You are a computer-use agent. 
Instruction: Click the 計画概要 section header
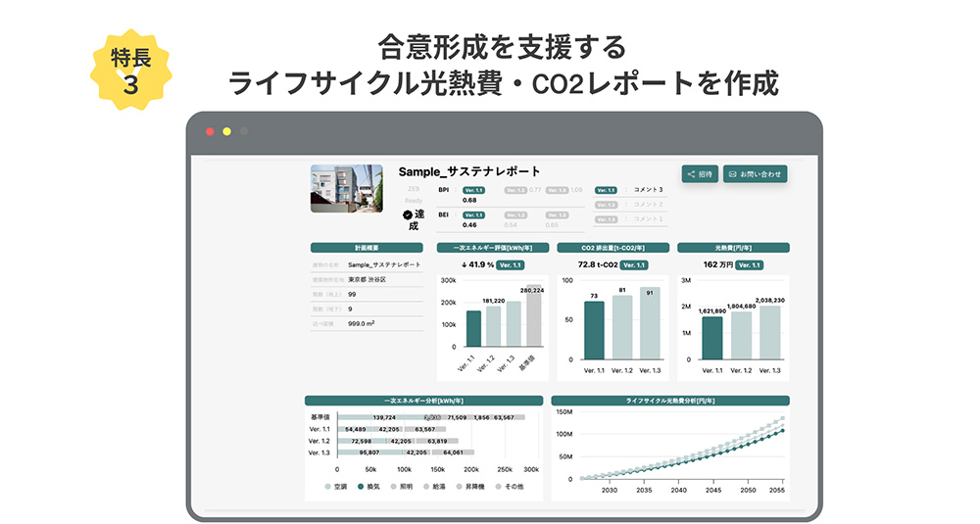[367, 248]
